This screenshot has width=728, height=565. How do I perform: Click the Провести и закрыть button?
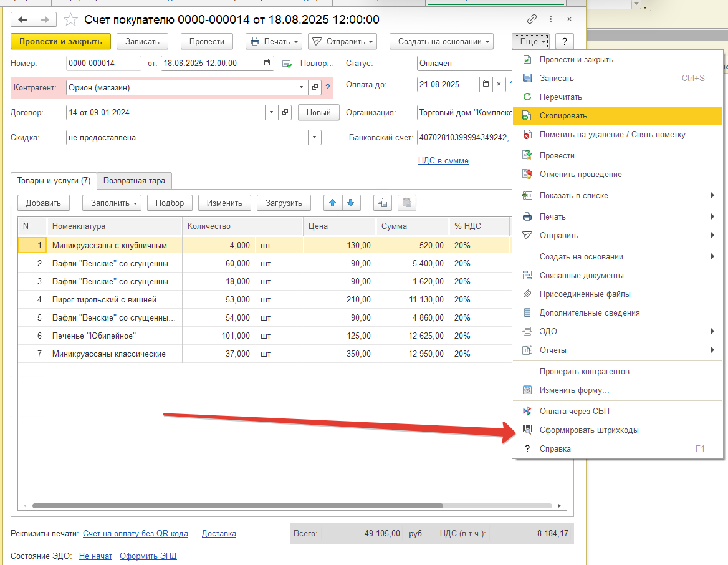[x=61, y=41]
